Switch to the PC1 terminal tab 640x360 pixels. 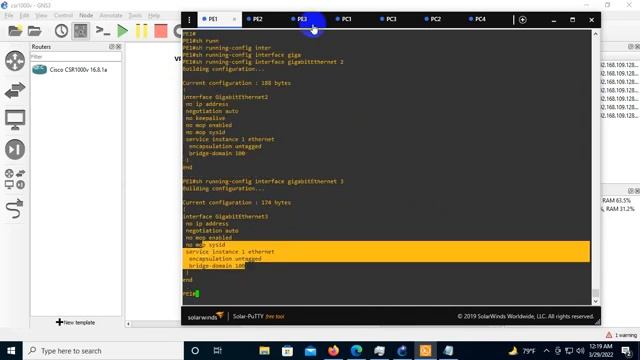(x=347, y=19)
